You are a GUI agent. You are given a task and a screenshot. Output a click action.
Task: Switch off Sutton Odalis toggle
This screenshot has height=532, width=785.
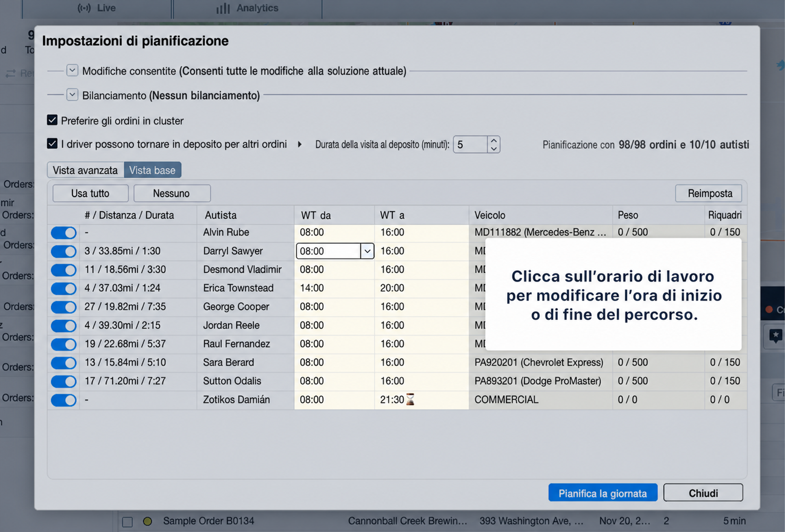[64, 381]
